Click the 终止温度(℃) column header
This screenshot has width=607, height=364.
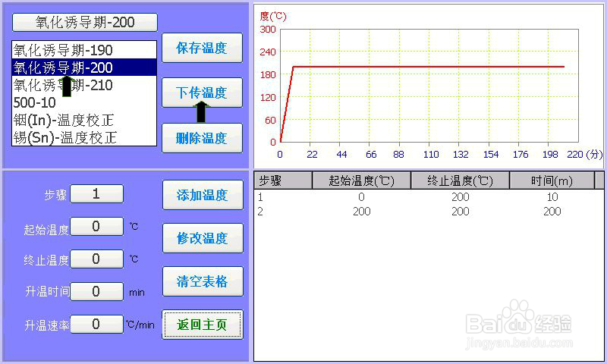coord(461,180)
